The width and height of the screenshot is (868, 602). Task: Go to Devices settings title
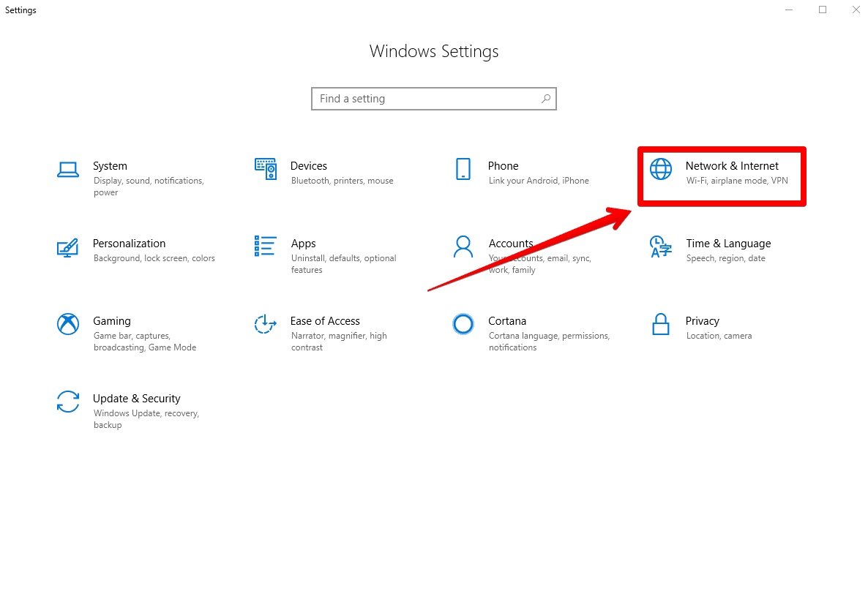pos(308,166)
